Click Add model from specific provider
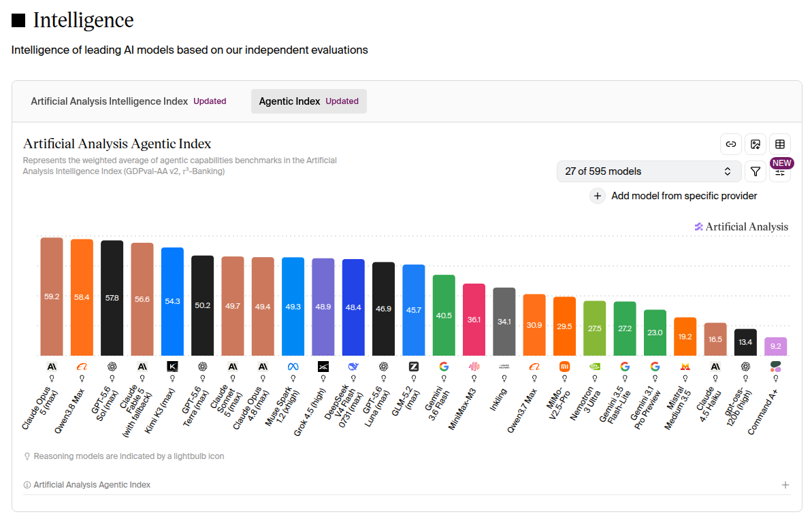The image size is (812, 525). [x=684, y=196]
